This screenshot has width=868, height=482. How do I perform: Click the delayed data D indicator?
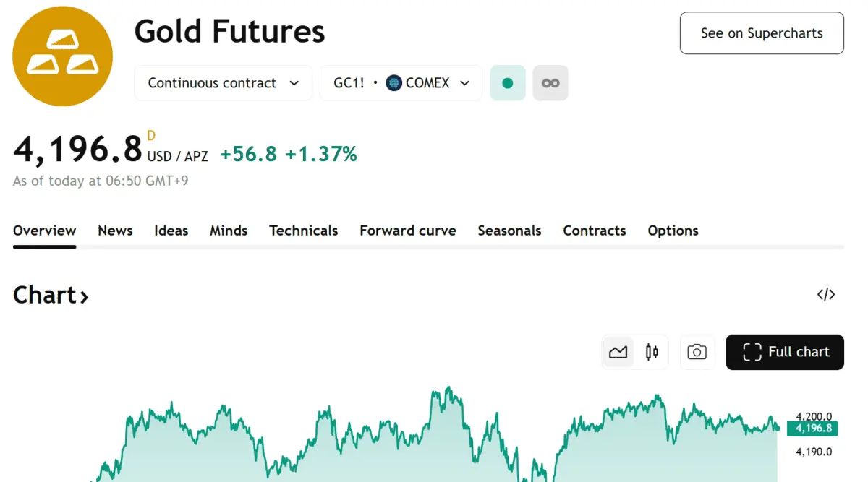pos(151,135)
